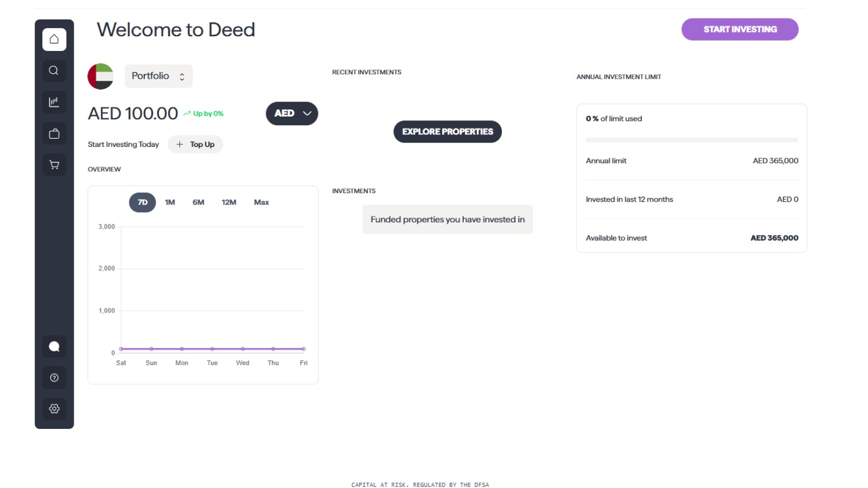
Task: Switch chart view to 1M
Action: click(170, 202)
